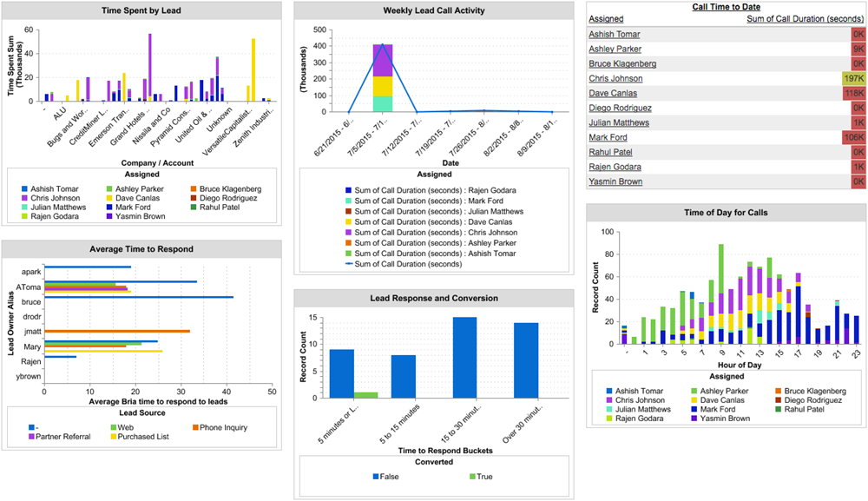
Task: Click Mark Ford's 106K red value cell
Action: pos(853,137)
